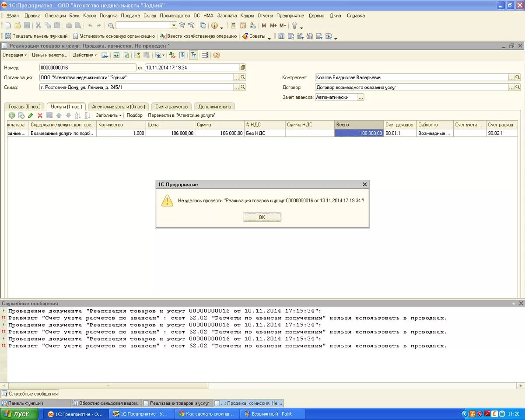Click the edit row pencil icon
The width and height of the screenshot is (525, 420).
point(31,115)
